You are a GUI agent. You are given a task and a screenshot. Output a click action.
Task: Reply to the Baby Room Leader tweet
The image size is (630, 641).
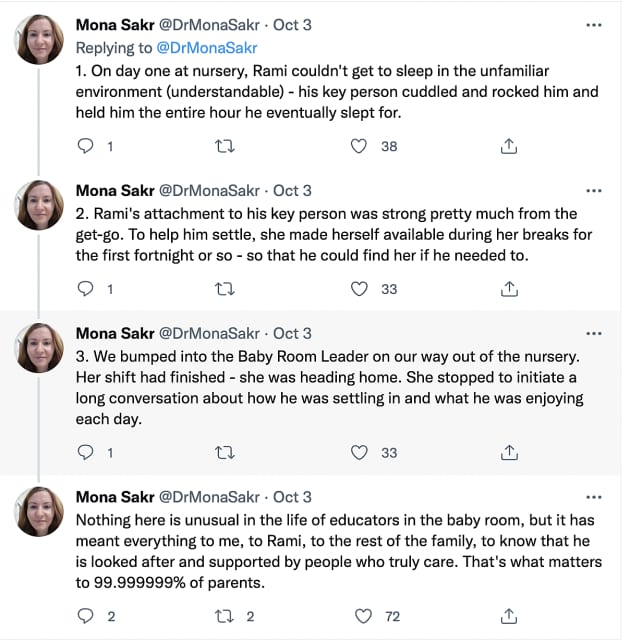click(x=86, y=452)
